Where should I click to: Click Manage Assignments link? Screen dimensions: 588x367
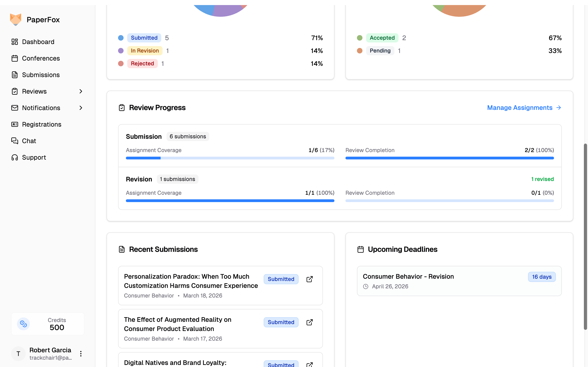point(524,108)
